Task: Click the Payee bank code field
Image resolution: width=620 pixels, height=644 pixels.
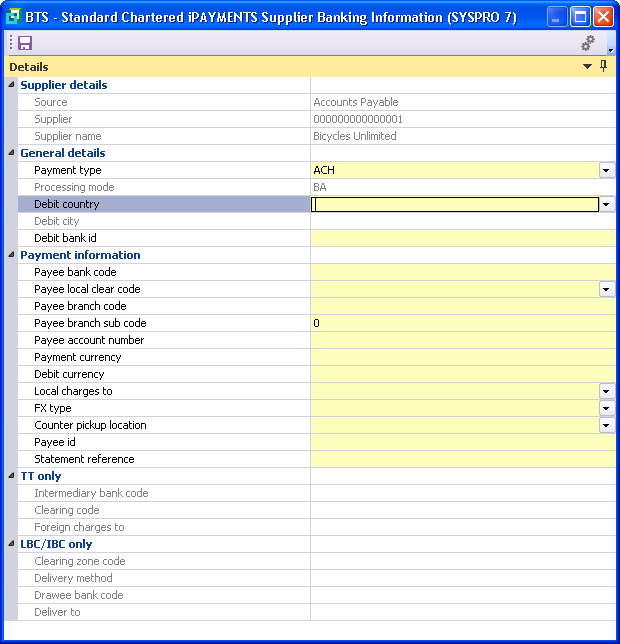Action: (x=463, y=272)
